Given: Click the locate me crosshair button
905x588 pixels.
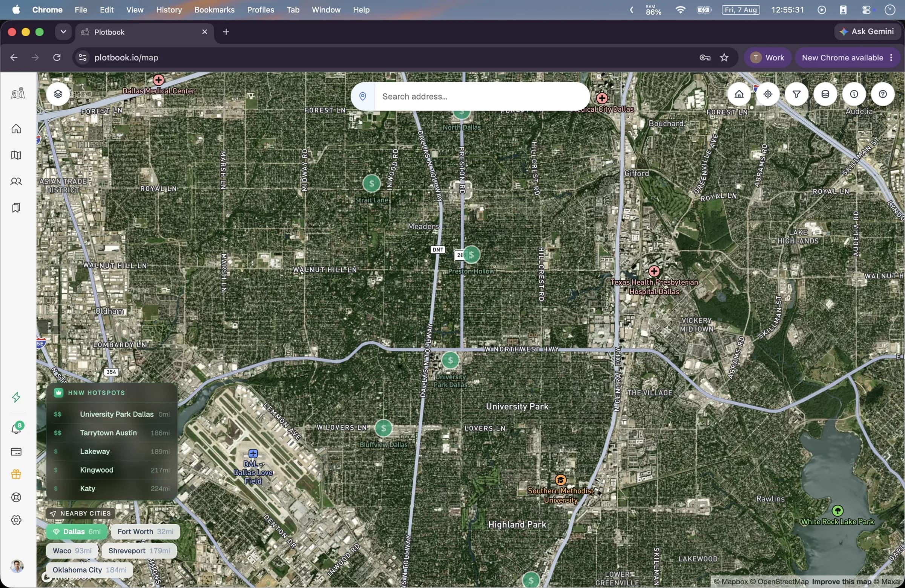Looking at the screenshot, I should [x=768, y=94].
